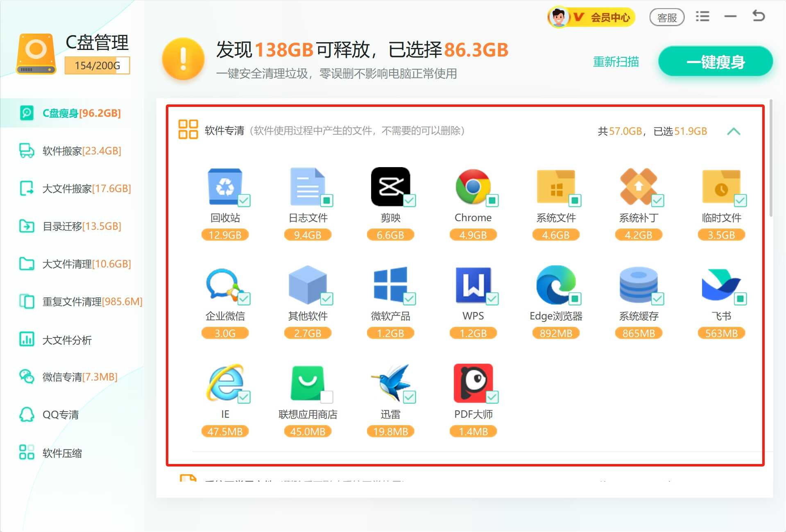
Task: Select the 微软产品 Windows icon
Action: tap(390, 285)
